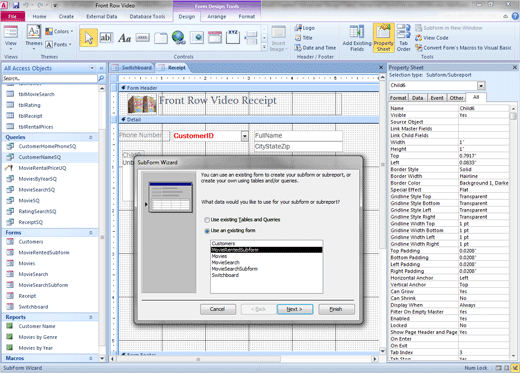Select the Button control tool
This screenshot has width=520, height=373.
[x=142, y=38]
